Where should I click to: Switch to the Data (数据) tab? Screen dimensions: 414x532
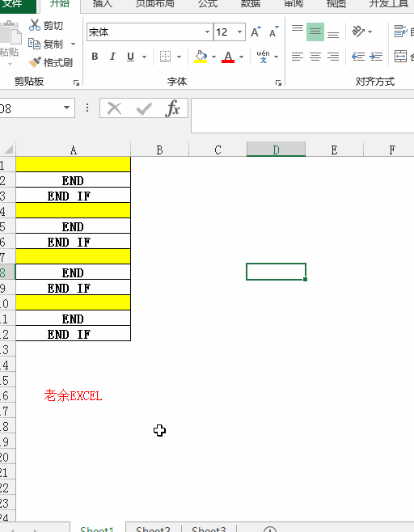pyautogui.click(x=251, y=4)
